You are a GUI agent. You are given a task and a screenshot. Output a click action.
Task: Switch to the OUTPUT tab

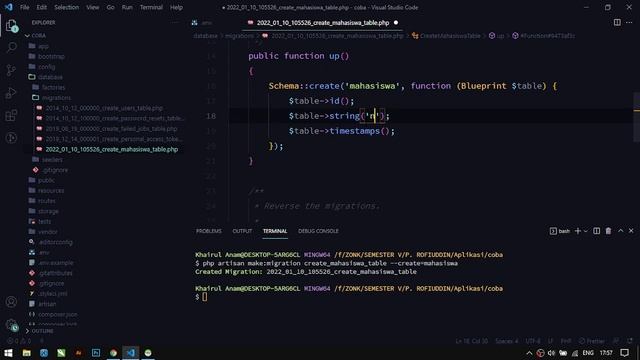pos(242,231)
